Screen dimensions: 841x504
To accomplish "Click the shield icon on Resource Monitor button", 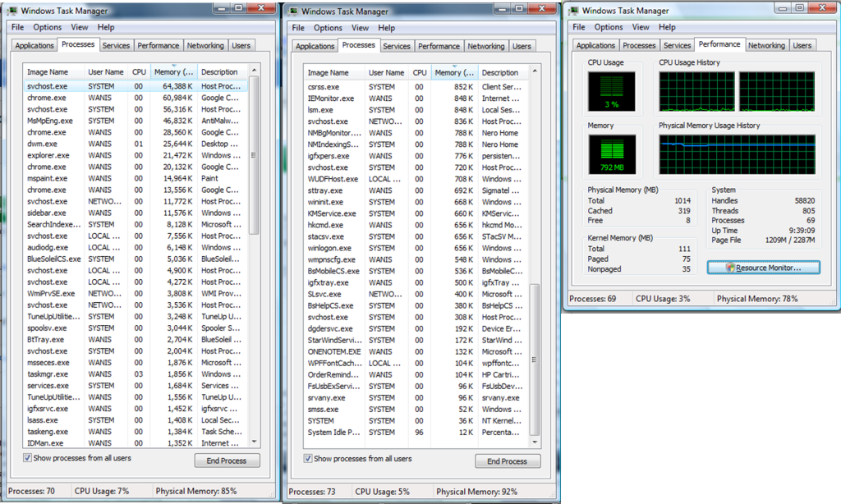I will tap(730, 268).
